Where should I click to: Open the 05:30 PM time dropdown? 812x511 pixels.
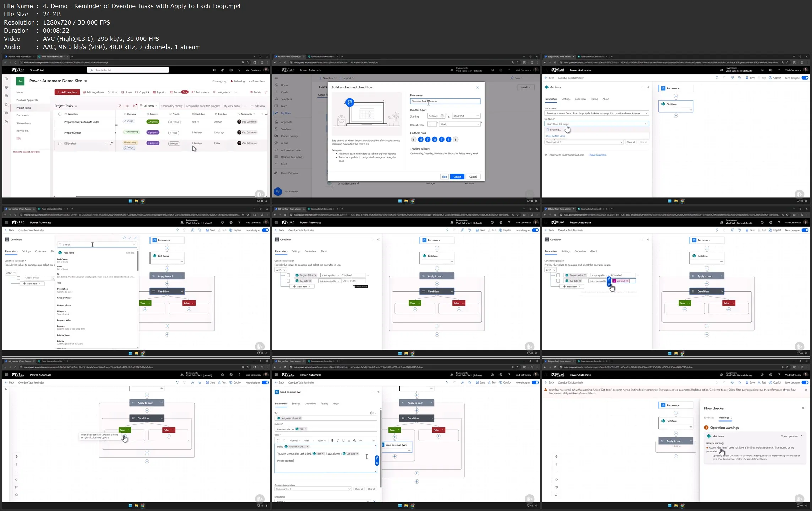[466, 116]
